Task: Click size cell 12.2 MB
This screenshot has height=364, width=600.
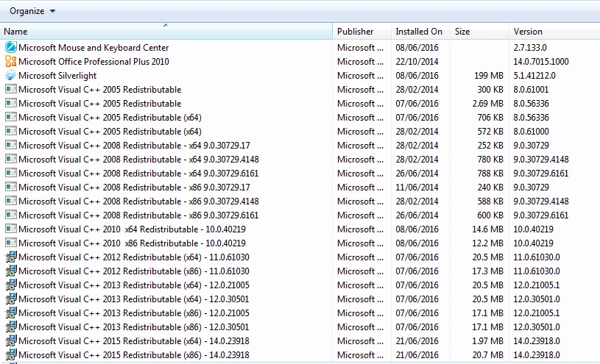Action: [x=487, y=243]
